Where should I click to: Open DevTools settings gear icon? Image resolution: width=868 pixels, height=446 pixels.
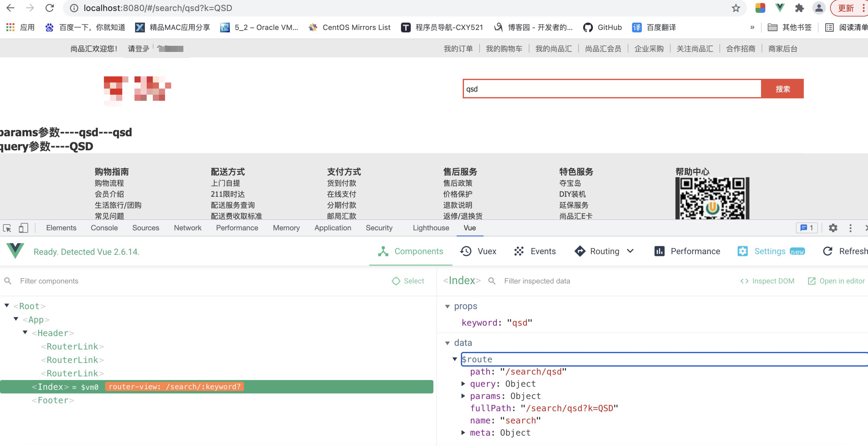tap(833, 228)
